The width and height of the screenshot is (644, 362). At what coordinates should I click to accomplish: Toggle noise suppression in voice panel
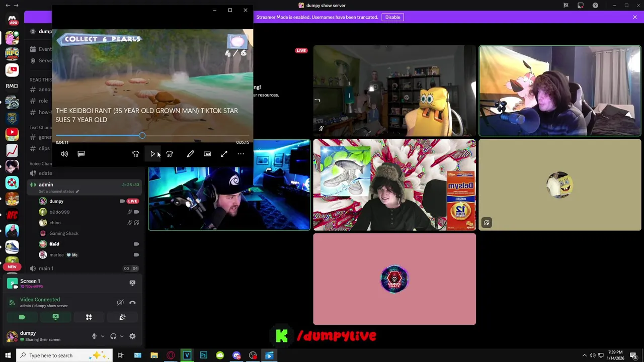click(x=120, y=302)
